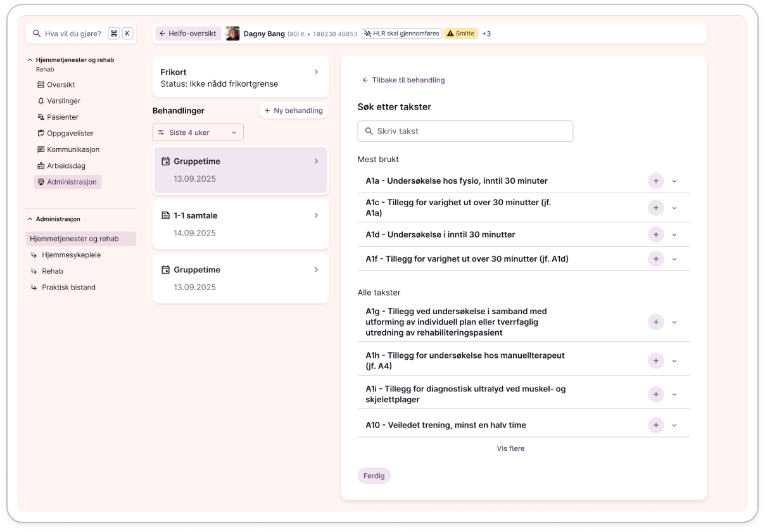Expand details for A1c takst
The width and height of the screenshot is (765, 532).
coord(674,208)
